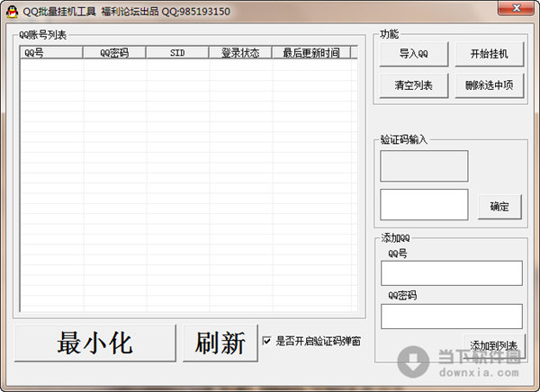Start idling with the 开始挂机 button
540x392 pixels.
click(489, 54)
